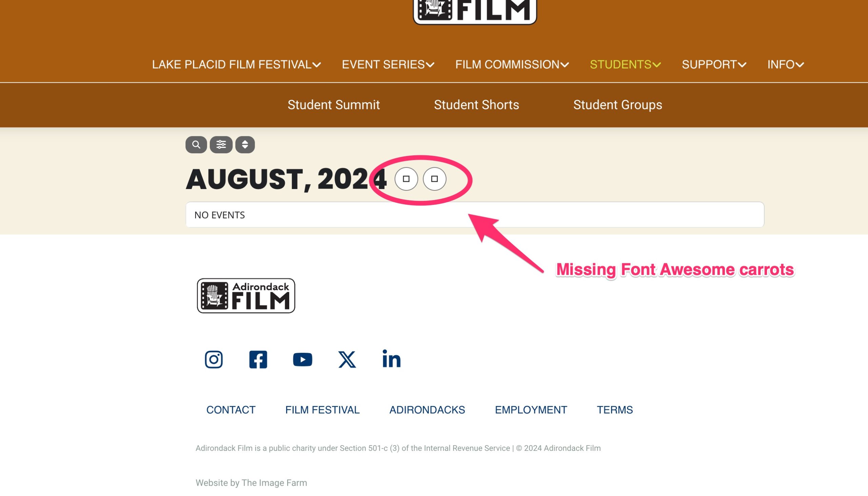The width and height of the screenshot is (868, 496).
Task: Open the YouTube social link
Action: click(x=302, y=359)
